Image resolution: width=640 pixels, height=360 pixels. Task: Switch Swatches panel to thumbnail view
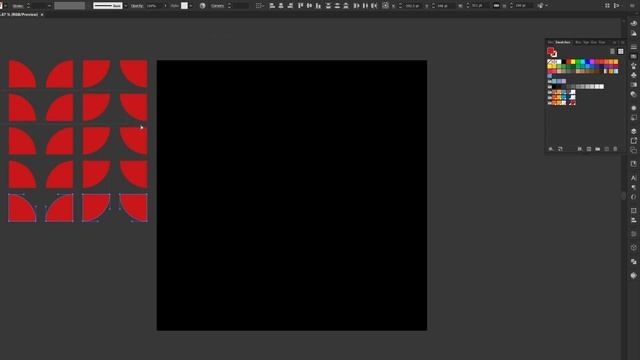point(621,51)
